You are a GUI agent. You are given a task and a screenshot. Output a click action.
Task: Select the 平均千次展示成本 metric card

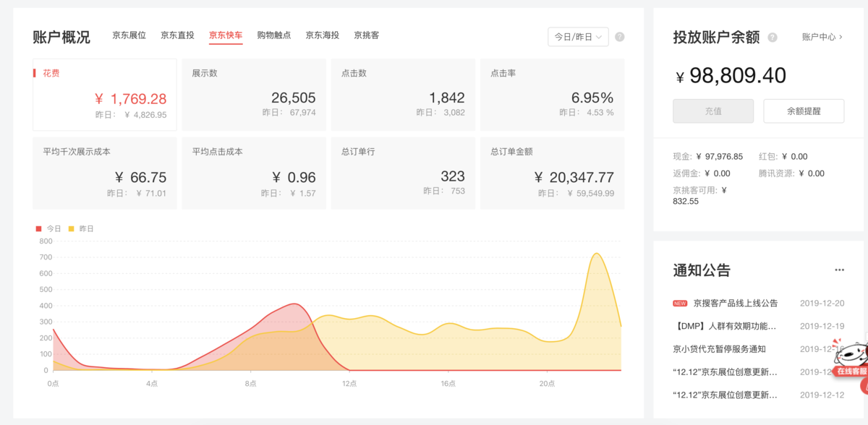(x=105, y=173)
